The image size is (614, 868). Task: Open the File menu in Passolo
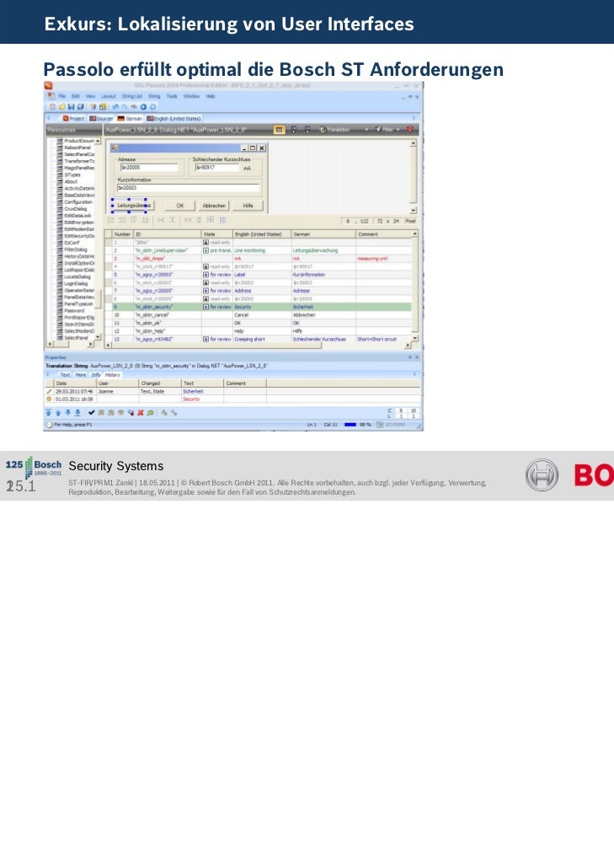pos(62,96)
